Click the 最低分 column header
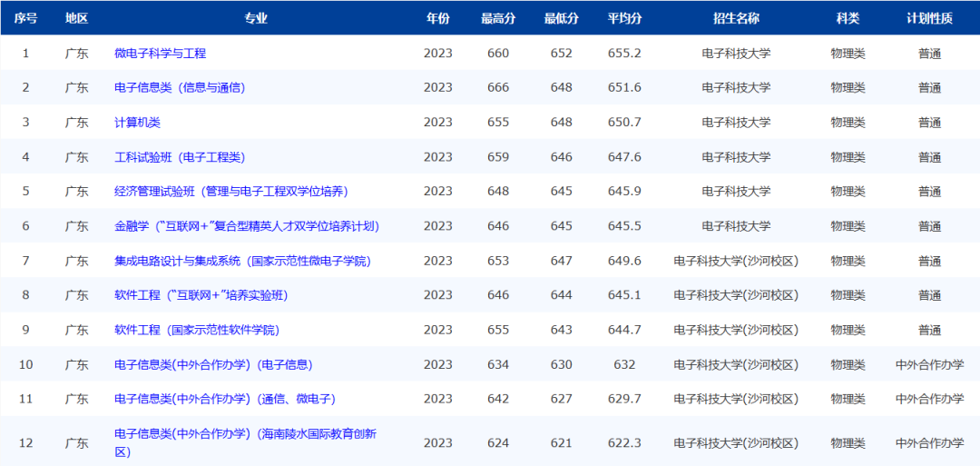The height and width of the screenshot is (466, 980). point(562,18)
